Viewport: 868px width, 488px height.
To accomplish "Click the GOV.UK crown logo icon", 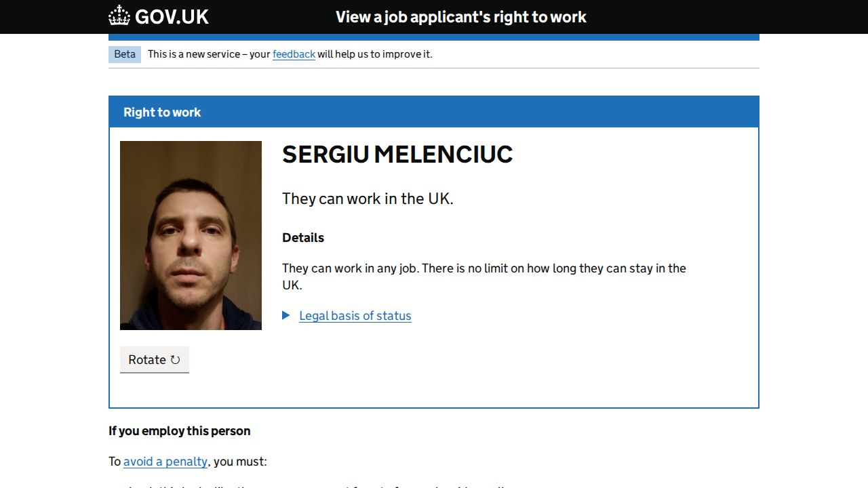I will (x=119, y=16).
